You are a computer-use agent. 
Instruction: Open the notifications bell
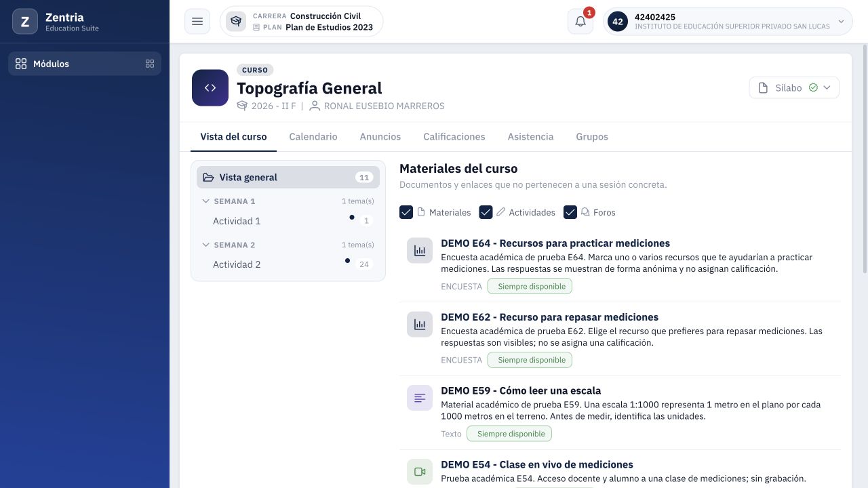click(580, 22)
